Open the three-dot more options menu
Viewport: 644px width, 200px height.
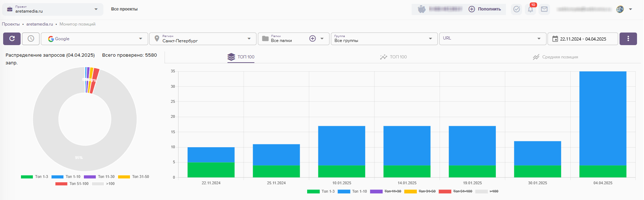coord(628,39)
